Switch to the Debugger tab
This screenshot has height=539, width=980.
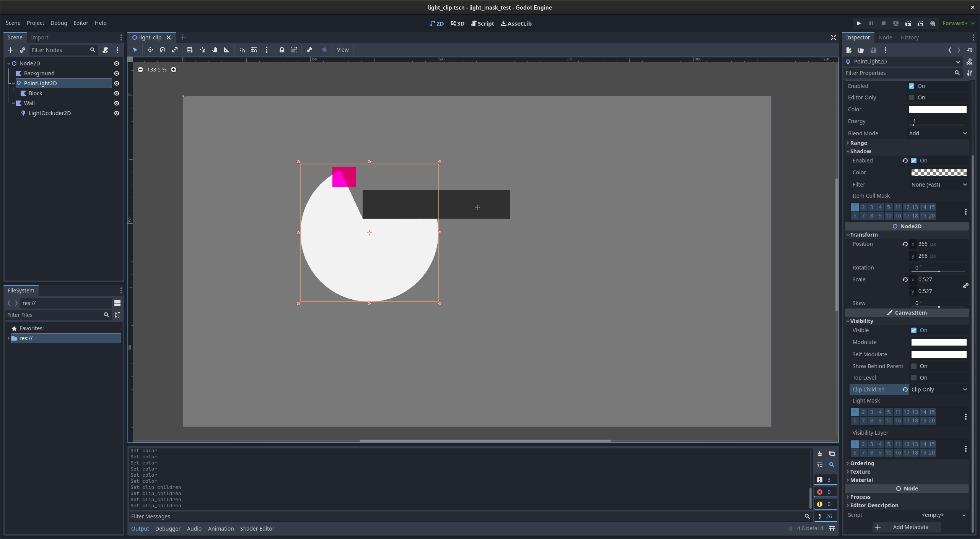[x=168, y=528]
